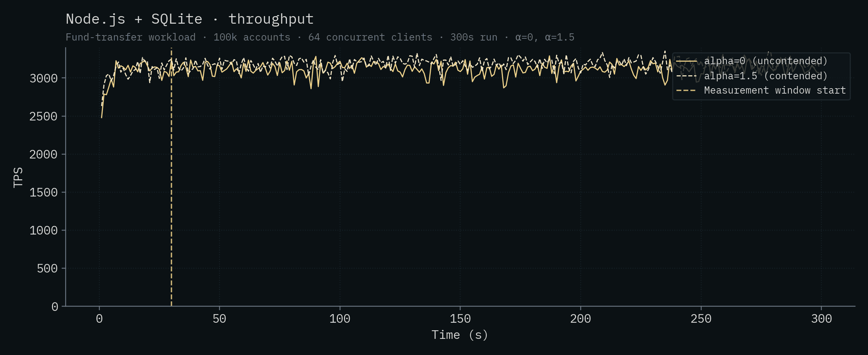Click x-axis tick label '100'

[x=340, y=319]
